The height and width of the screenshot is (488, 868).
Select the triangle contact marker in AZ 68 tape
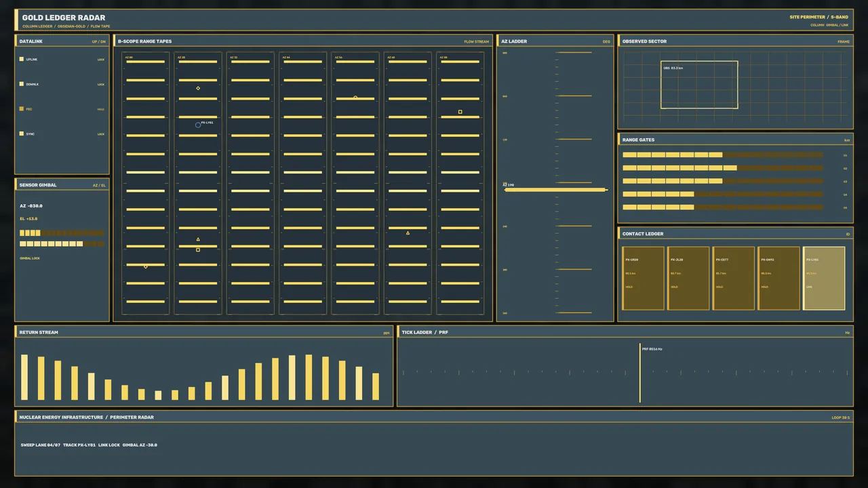[408, 233]
